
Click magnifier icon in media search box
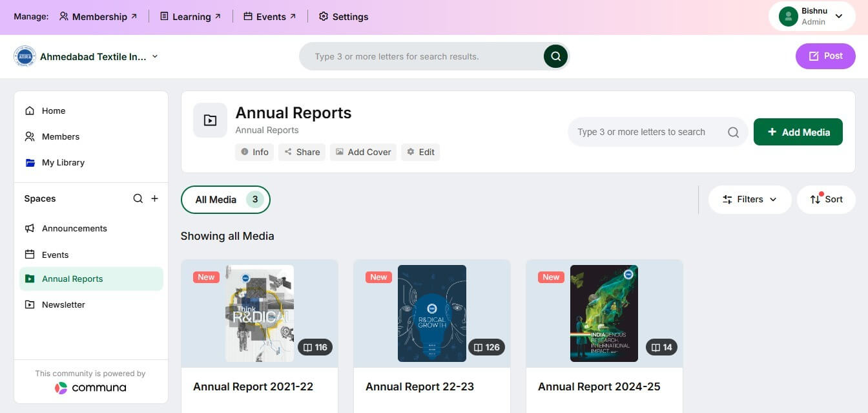point(733,132)
